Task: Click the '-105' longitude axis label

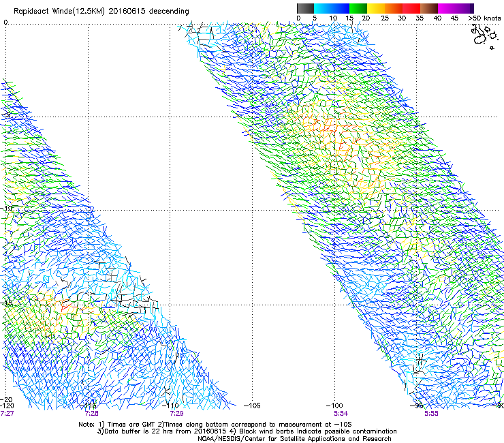Action: (x=252, y=406)
